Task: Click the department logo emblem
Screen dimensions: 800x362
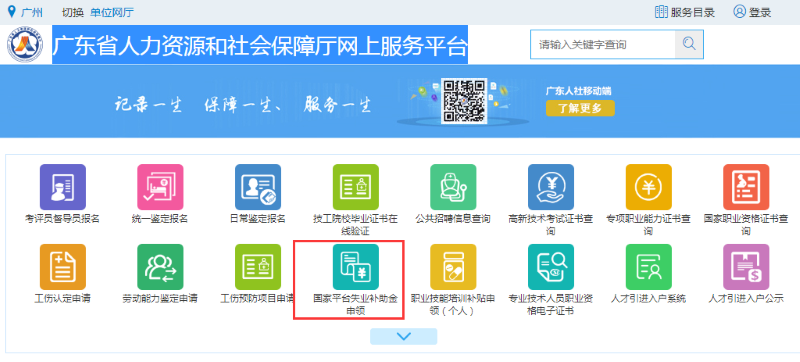Action: 26,45
